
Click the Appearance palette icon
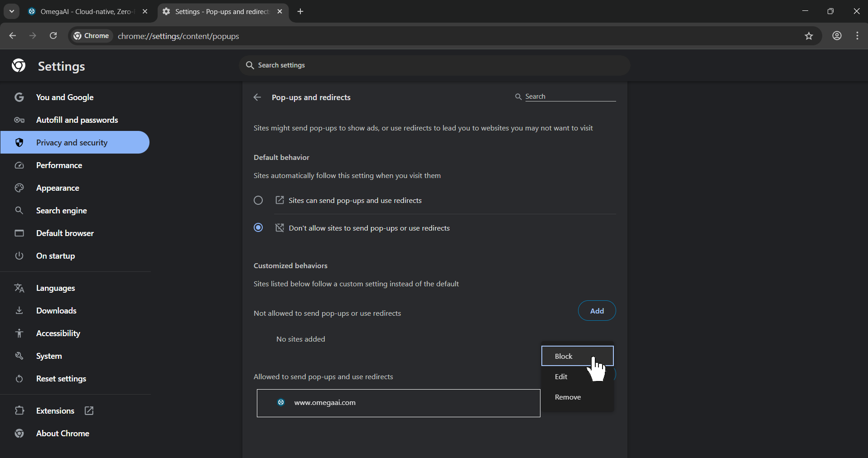pyautogui.click(x=19, y=188)
